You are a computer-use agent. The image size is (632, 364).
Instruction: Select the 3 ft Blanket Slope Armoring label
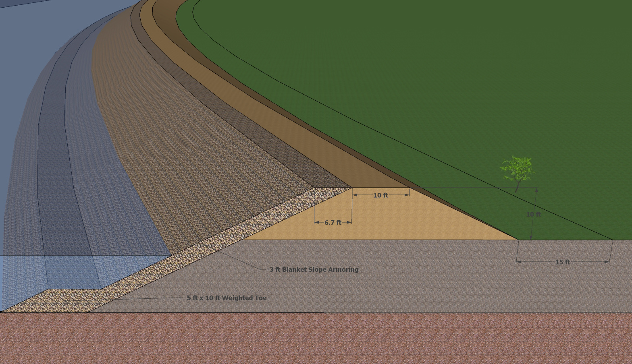click(314, 270)
